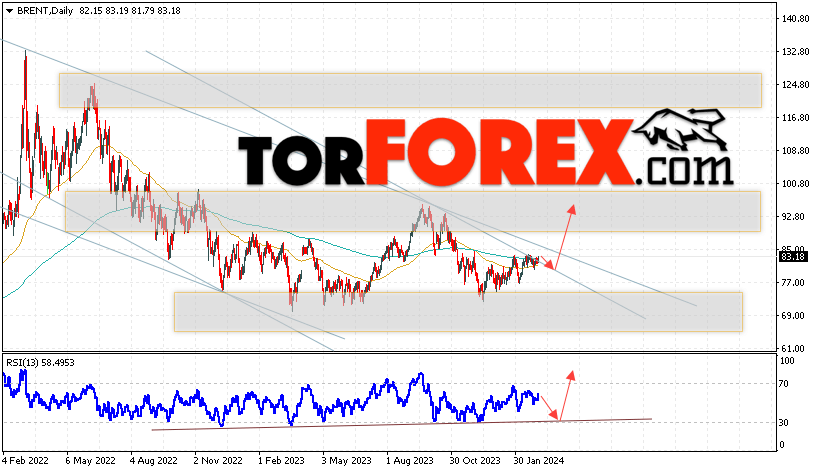Click the 1 Aug 2023 date label
This screenshot has height=472, width=816.
pyautogui.click(x=410, y=461)
